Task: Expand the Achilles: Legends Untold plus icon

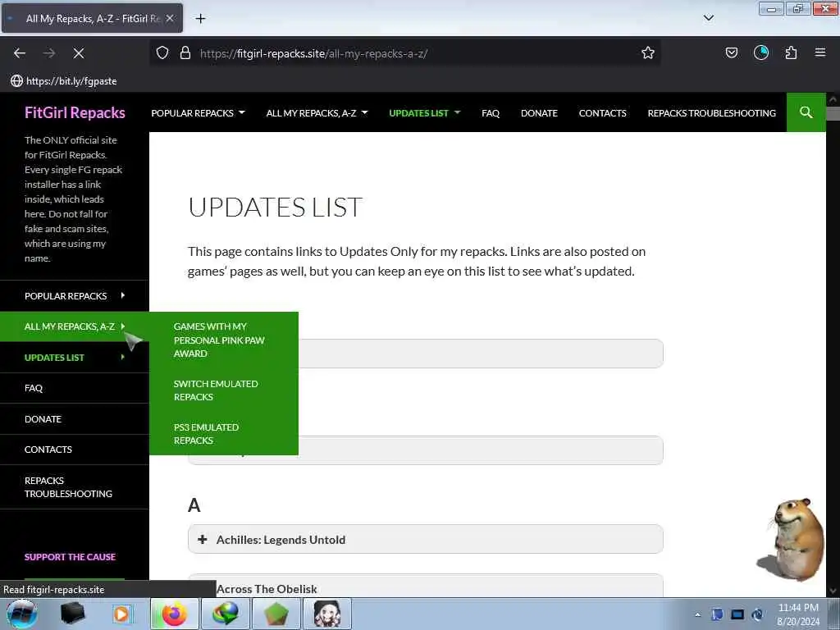Action: click(203, 540)
